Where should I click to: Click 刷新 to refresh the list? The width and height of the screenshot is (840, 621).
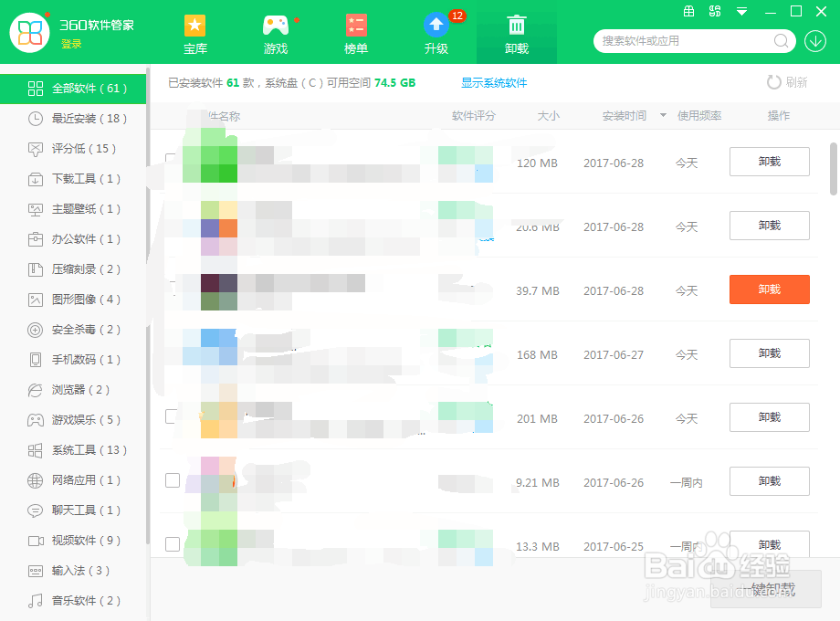(785, 82)
